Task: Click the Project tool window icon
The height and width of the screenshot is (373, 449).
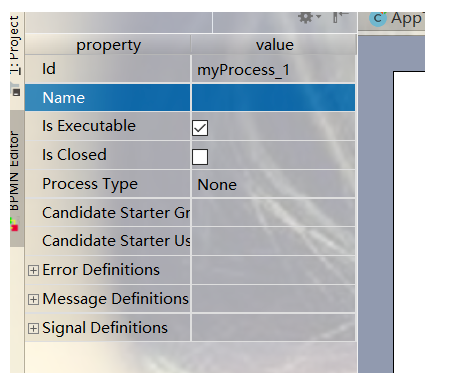Action: [15, 89]
